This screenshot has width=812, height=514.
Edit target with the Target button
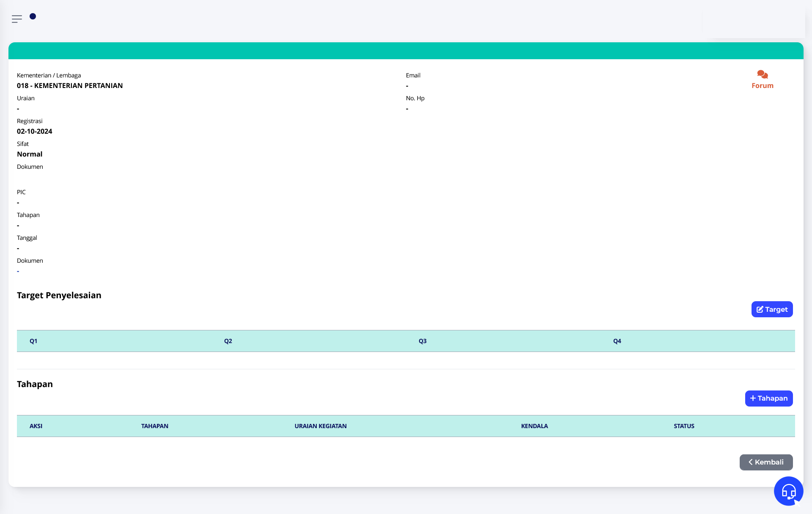click(x=772, y=309)
